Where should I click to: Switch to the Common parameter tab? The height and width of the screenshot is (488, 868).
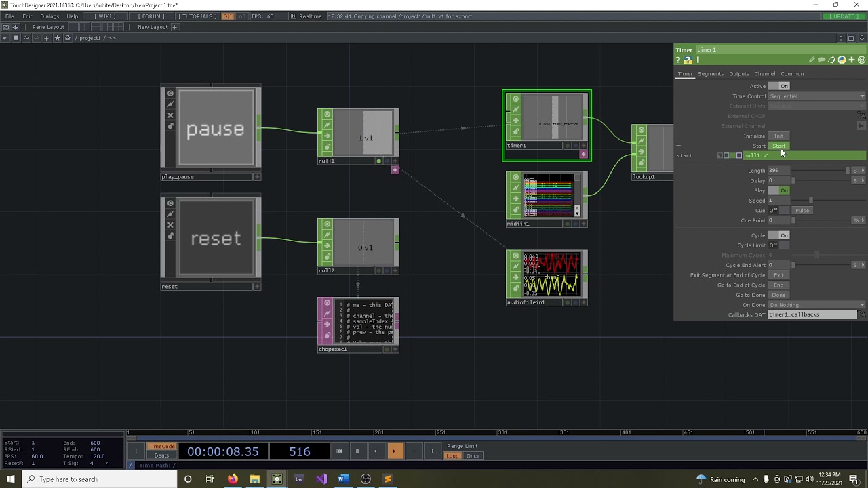coord(792,74)
